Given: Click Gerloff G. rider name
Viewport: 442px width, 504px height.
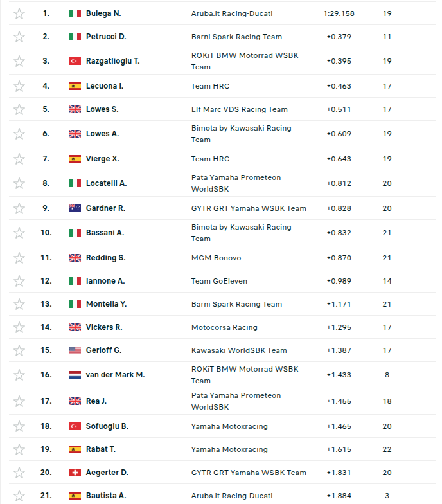Looking at the screenshot, I should (104, 350).
